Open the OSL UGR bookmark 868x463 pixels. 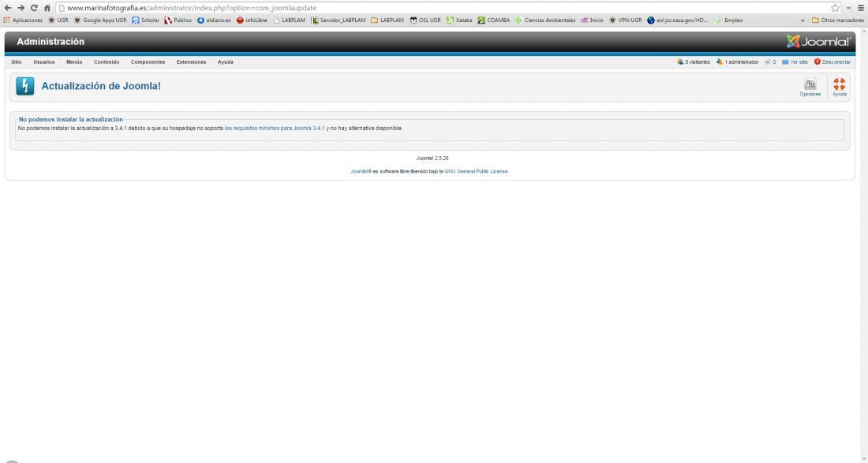point(425,20)
